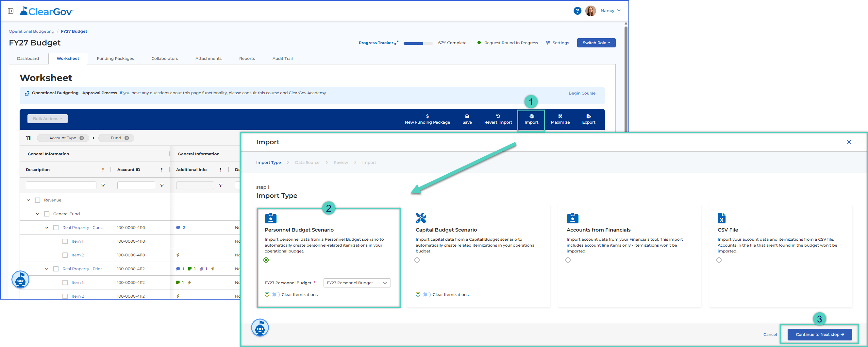Image resolution: width=868 pixels, height=347 pixels.
Task: Open the Description column menu dots
Action: point(103,170)
